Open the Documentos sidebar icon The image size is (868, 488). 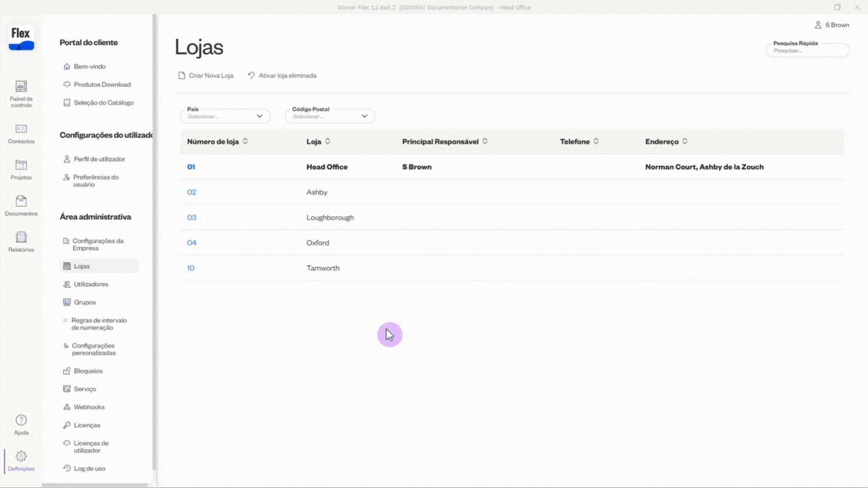[x=21, y=205]
